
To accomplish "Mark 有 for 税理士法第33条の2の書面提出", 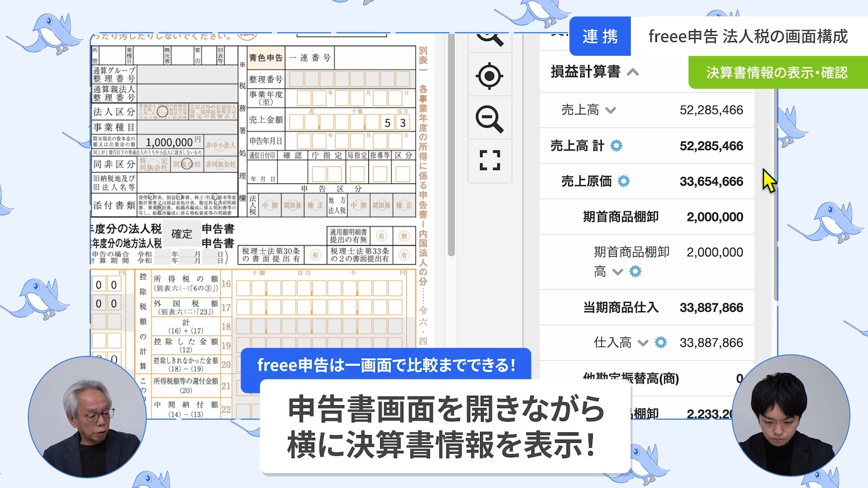I will [405, 255].
